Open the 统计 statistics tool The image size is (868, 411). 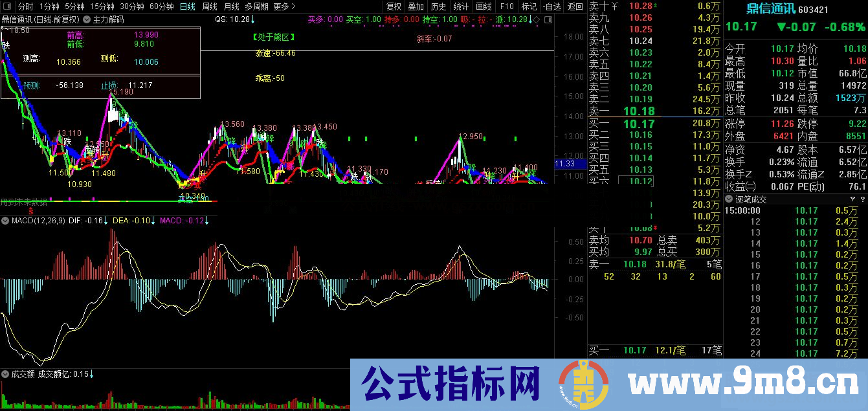460,6
